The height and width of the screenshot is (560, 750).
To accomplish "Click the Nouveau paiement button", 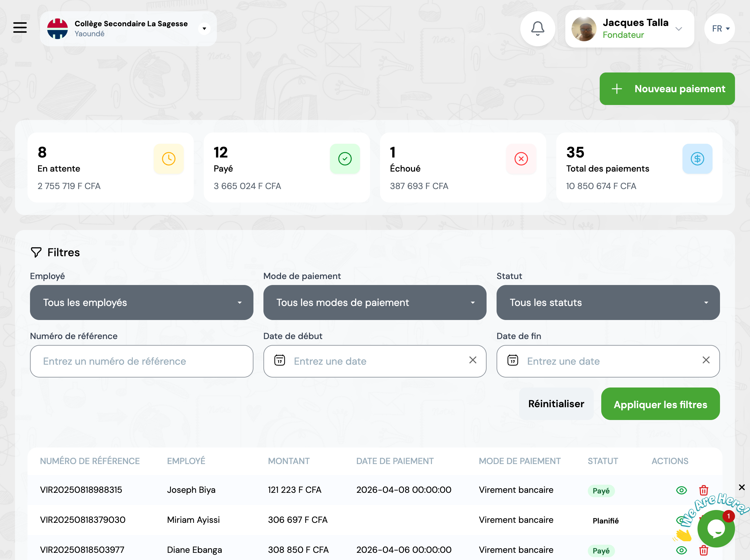I will (x=667, y=89).
